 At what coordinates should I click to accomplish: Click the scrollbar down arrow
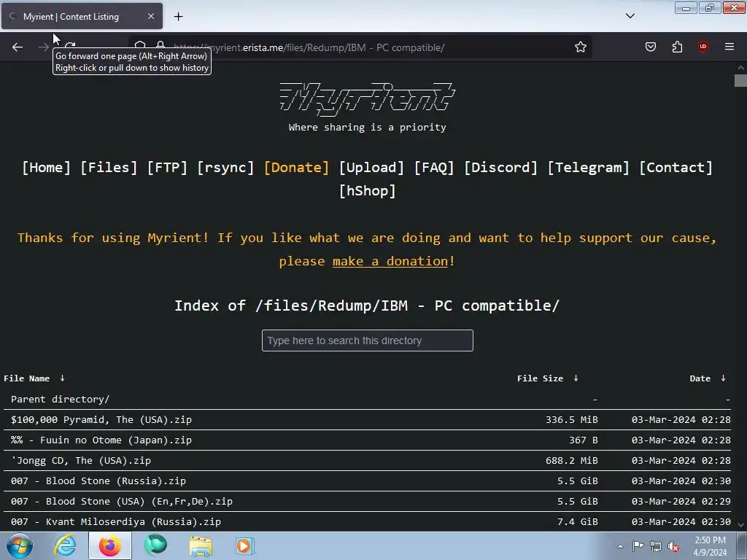(740, 525)
